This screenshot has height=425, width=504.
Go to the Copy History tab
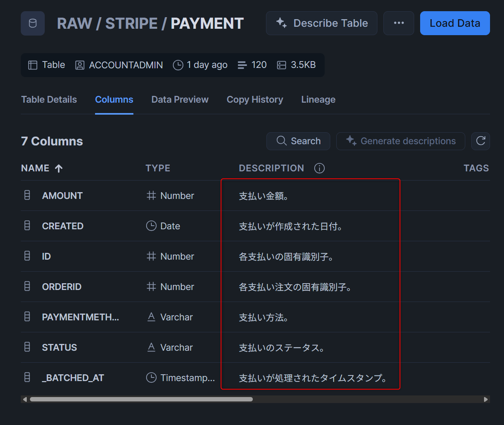click(255, 99)
